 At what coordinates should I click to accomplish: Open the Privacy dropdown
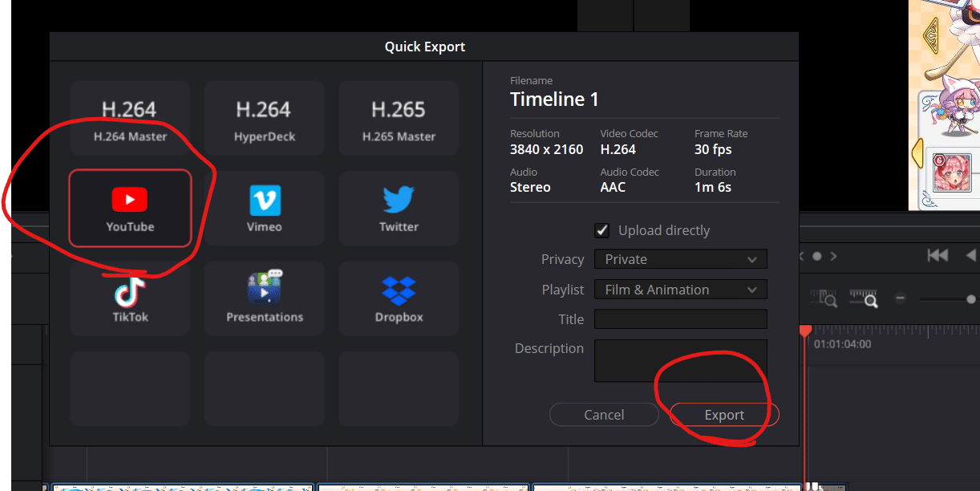pos(680,259)
